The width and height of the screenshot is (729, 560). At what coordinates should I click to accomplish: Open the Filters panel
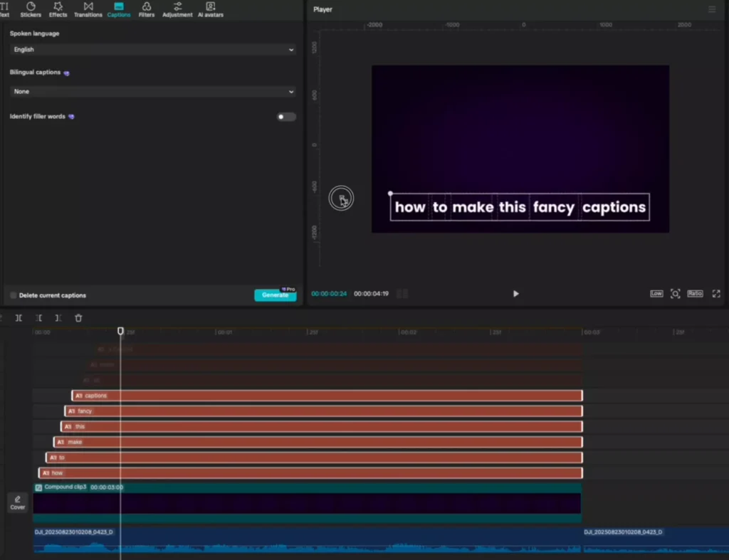click(x=147, y=9)
